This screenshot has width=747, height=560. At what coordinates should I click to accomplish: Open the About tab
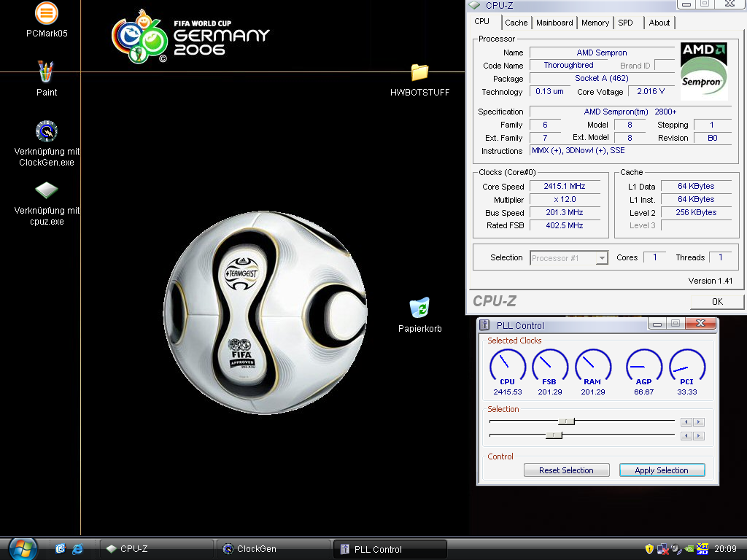pos(659,23)
